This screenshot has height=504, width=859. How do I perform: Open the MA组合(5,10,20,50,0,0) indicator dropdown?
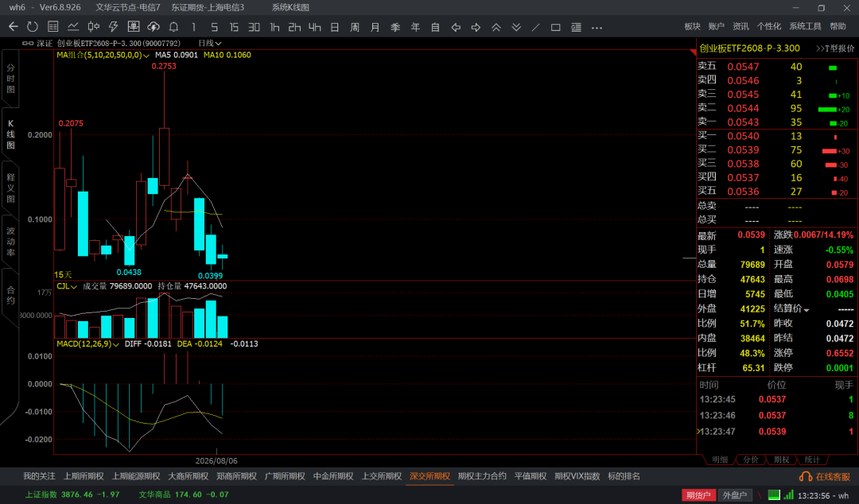pyautogui.click(x=103, y=55)
